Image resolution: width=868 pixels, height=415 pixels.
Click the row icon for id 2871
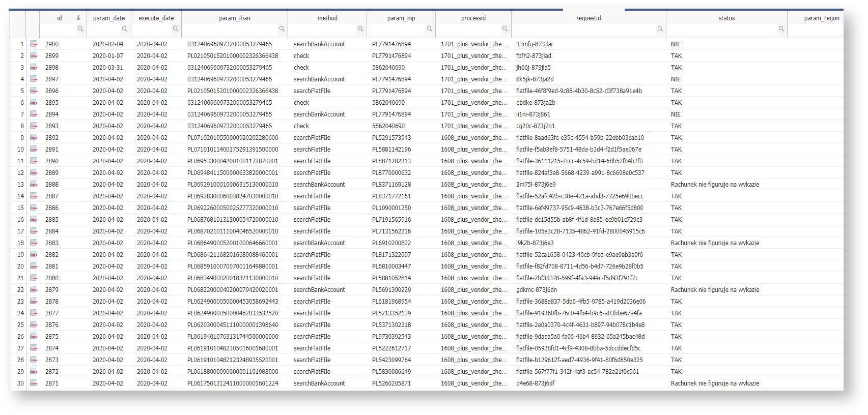(x=34, y=383)
